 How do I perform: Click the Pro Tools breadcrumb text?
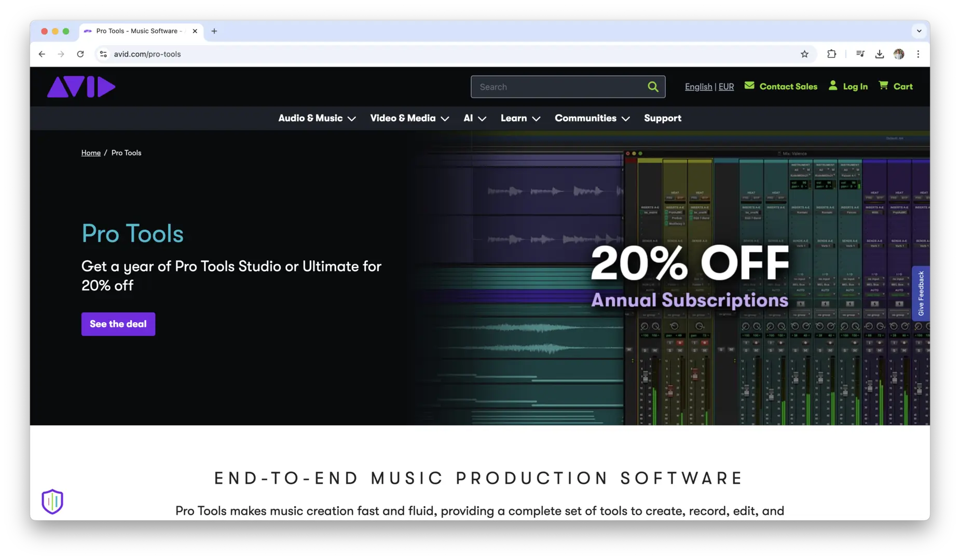pos(126,153)
